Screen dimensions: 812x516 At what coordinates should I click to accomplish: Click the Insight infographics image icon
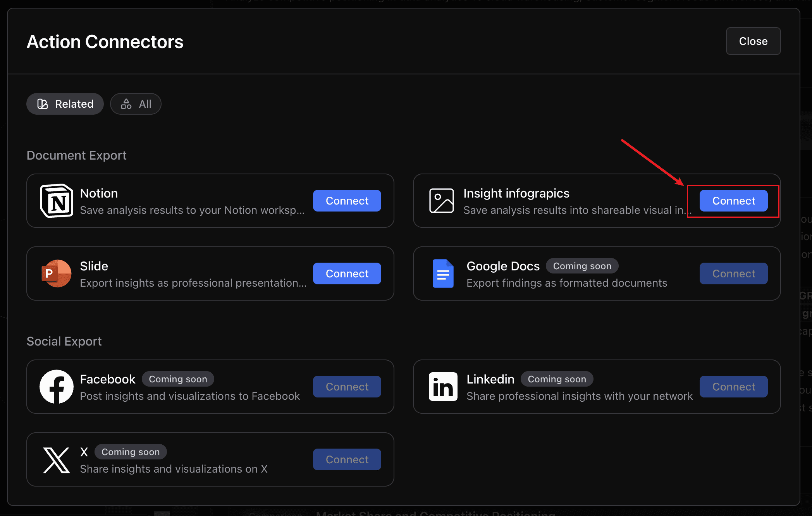(441, 201)
